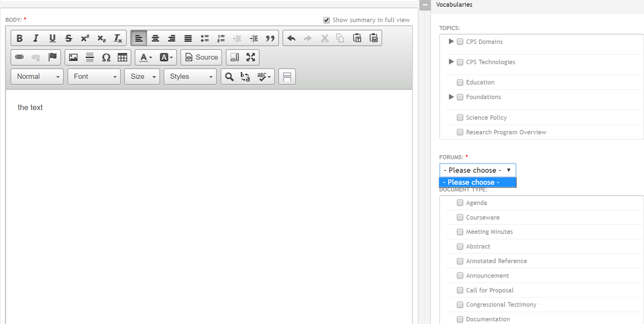This screenshot has width=644, height=324.
Task: Open the Styles dropdown menu
Action: click(190, 77)
